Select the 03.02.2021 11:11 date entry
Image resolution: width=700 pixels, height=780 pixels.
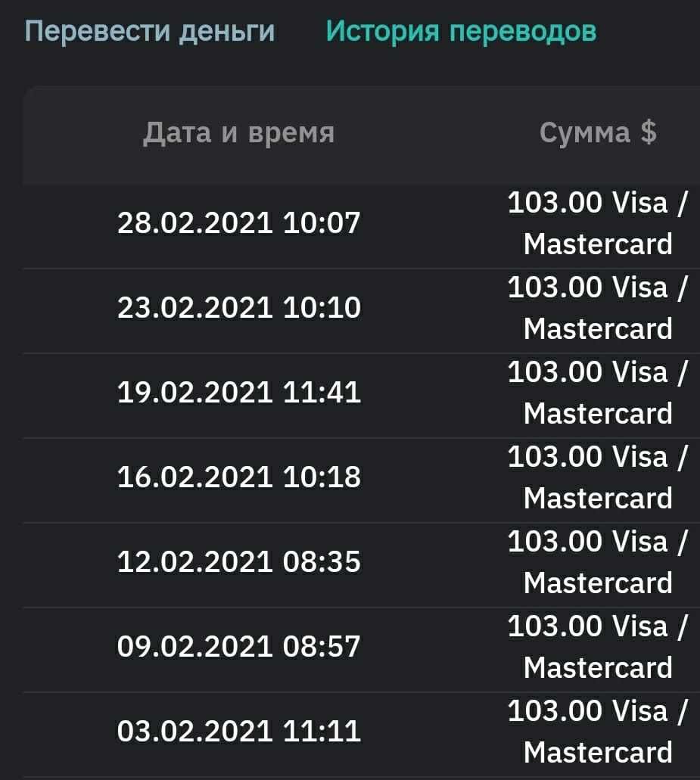point(239,732)
